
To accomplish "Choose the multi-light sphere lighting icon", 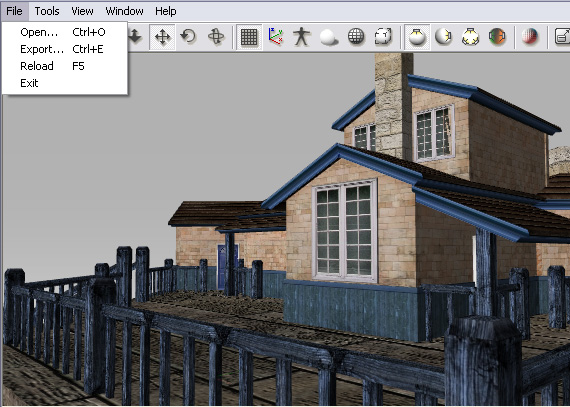I will click(470, 37).
